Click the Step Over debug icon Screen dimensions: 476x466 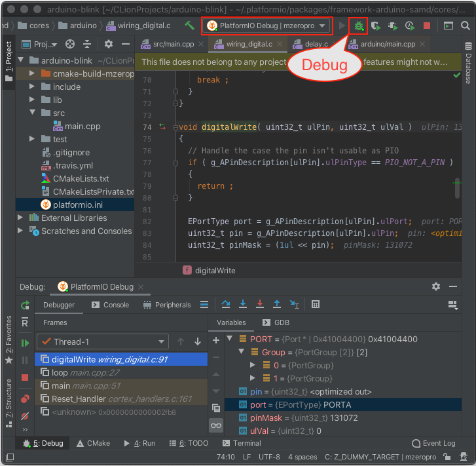tap(225, 304)
